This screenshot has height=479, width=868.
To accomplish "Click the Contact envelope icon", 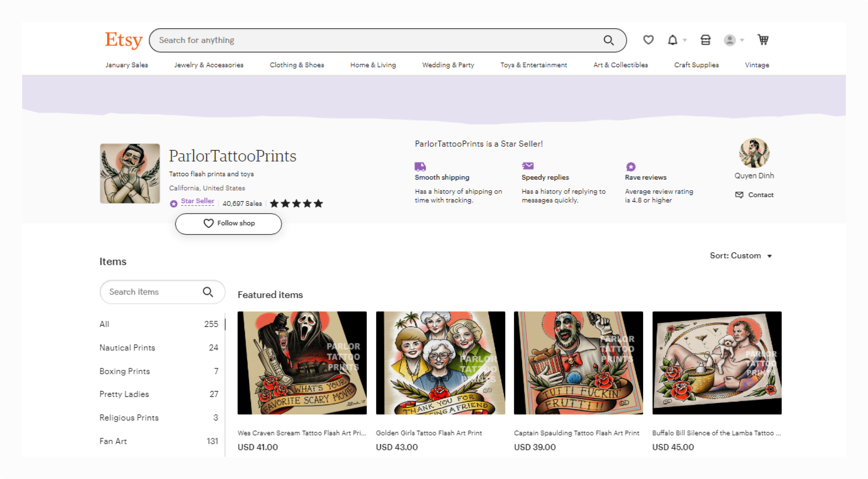I will pyautogui.click(x=739, y=195).
